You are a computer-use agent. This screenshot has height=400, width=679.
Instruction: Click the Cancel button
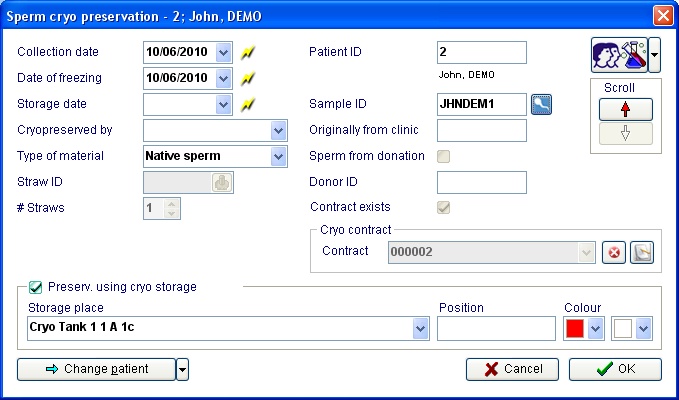pyautogui.click(x=512, y=369)
